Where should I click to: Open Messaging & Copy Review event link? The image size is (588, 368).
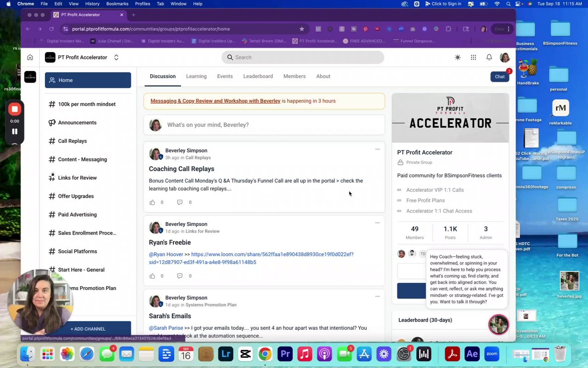coord(215,101)
